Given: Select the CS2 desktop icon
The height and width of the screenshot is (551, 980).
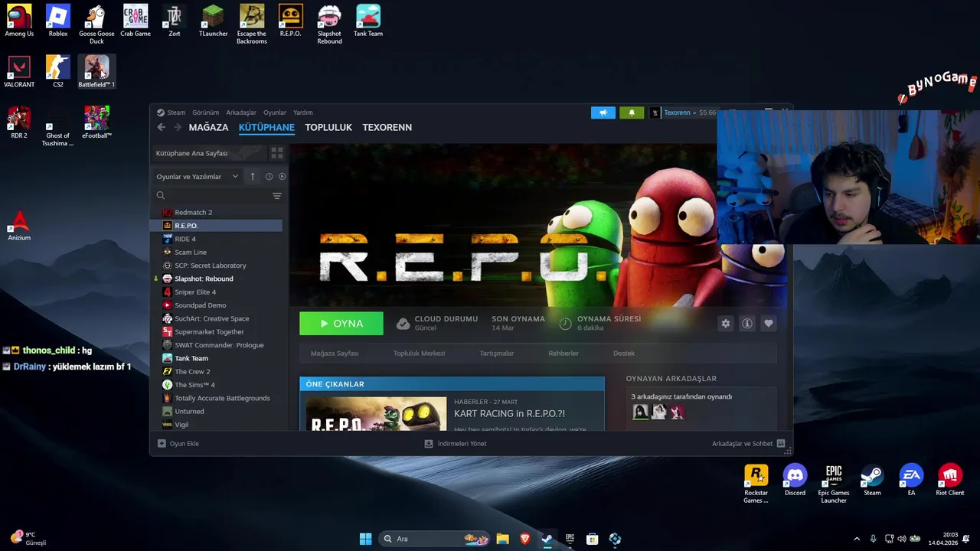Looking at the screenshot, I should pos(58,72).
